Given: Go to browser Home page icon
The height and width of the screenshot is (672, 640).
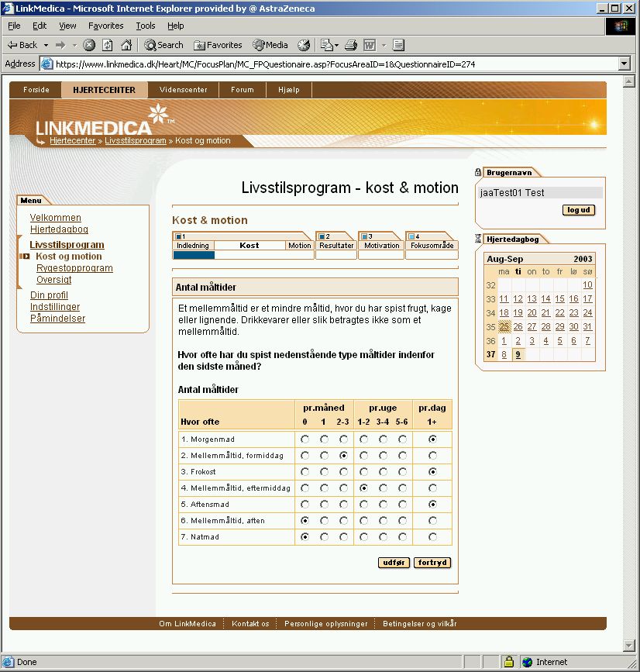Looking at the screenshot, I should (126, 45).
